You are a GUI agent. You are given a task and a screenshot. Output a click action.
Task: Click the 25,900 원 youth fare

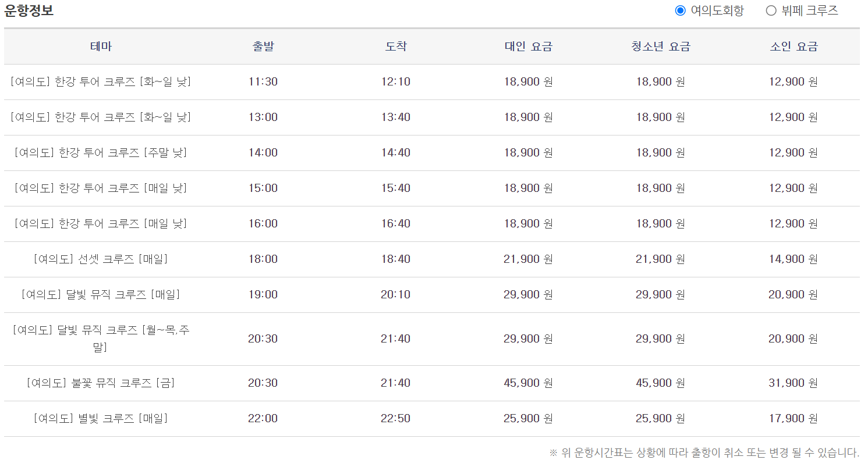(x=661, y=418)
